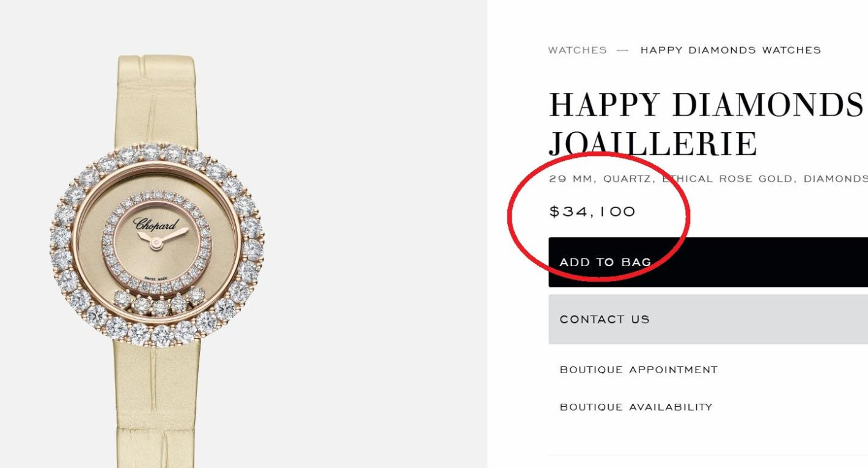Click the HAPPY DIAMONDS JOAILLERIE title

coord(706,125)
